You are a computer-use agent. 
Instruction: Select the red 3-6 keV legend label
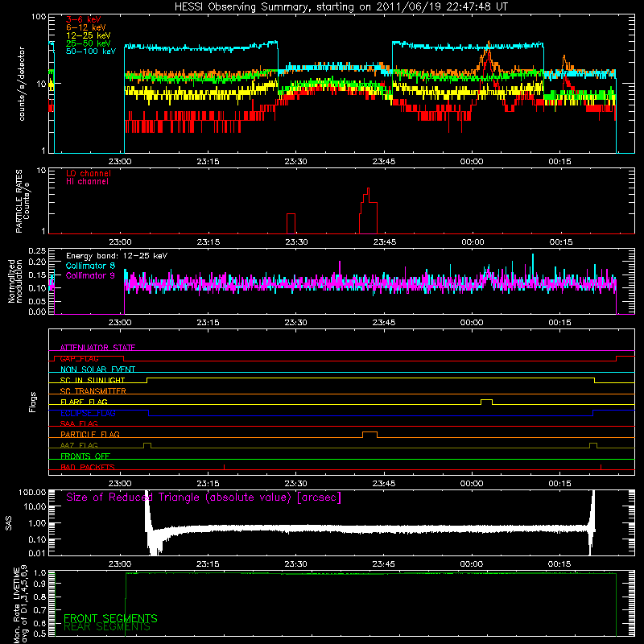83,19
